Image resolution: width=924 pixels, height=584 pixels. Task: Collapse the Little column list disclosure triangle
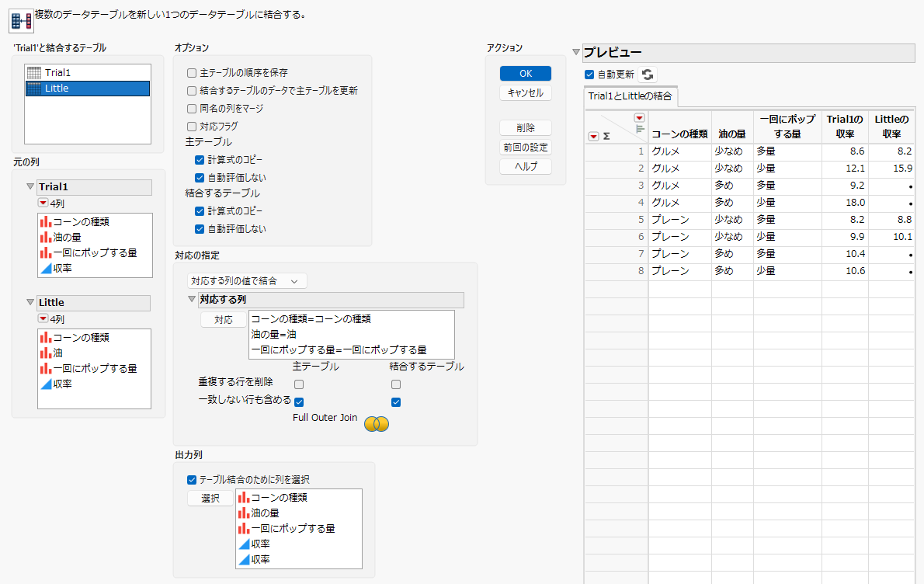click(30, 302)
